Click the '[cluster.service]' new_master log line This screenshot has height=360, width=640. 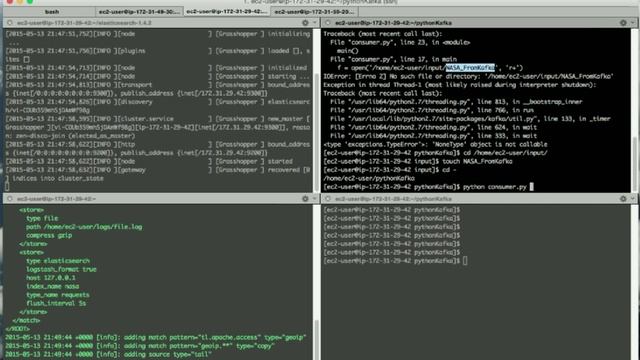pos(158,119)
